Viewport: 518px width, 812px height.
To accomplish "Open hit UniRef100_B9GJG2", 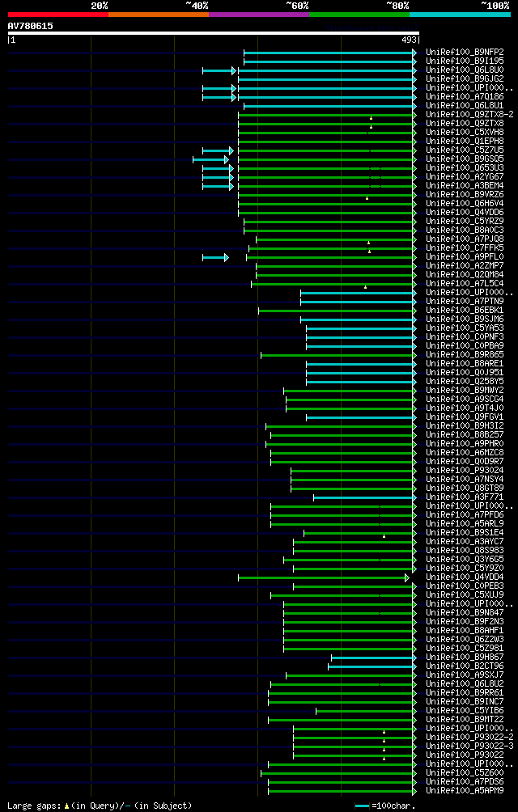I will (x=465, y=78).
